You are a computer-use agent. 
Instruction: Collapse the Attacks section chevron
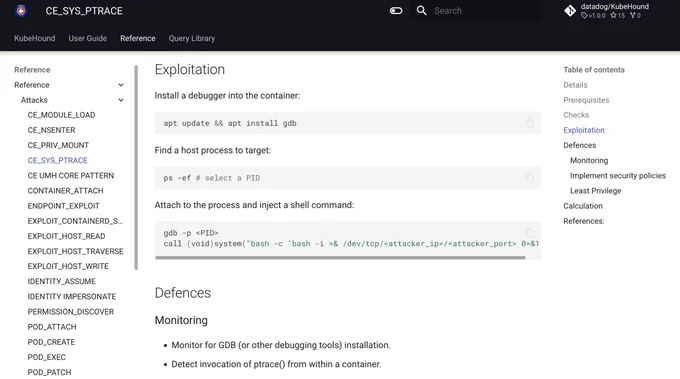point(121,100)
